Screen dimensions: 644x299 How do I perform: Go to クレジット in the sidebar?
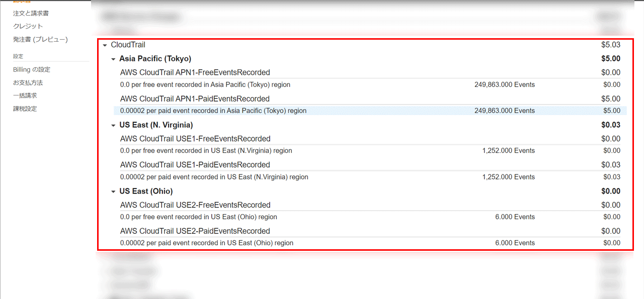pos(28,26)
